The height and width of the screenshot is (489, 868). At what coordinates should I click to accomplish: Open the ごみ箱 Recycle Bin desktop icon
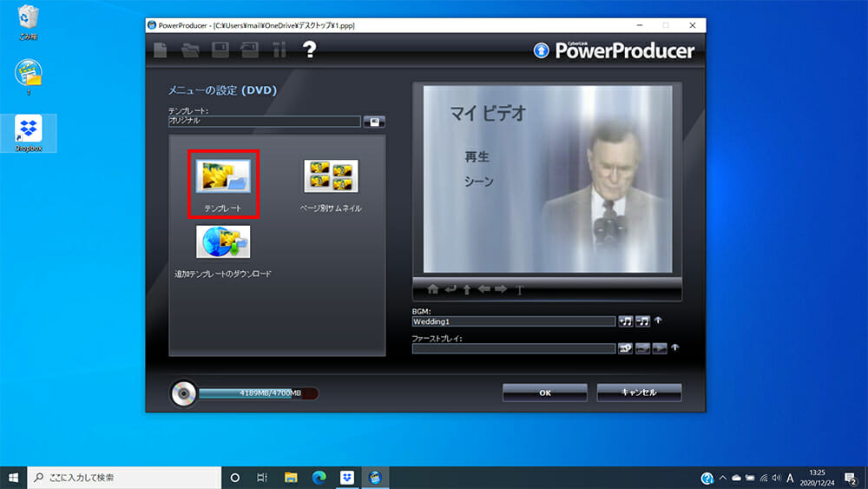29,23
